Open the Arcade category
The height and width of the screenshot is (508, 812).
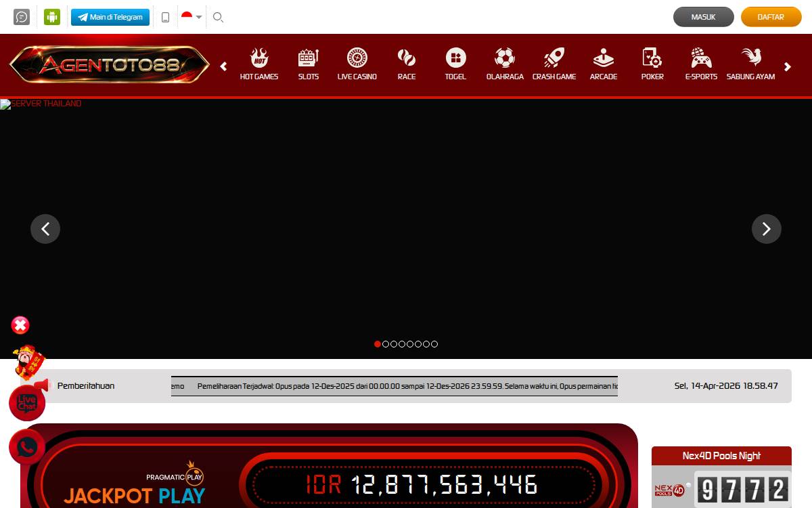click(x=604, y=65)
